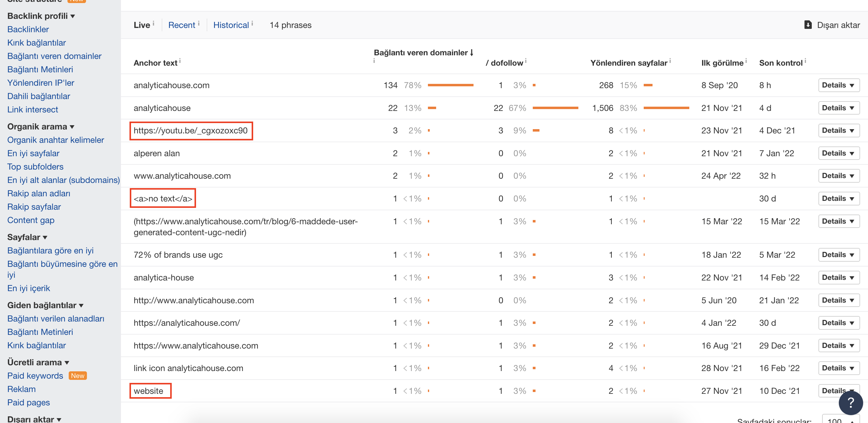Open Rakip sayfalar sidebar link

(x=34, y=207)
